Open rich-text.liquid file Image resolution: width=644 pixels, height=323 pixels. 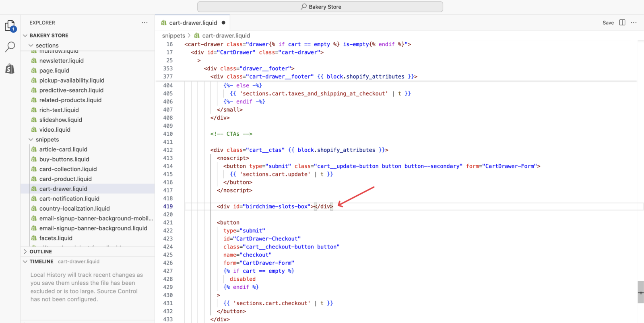[59, 110]
